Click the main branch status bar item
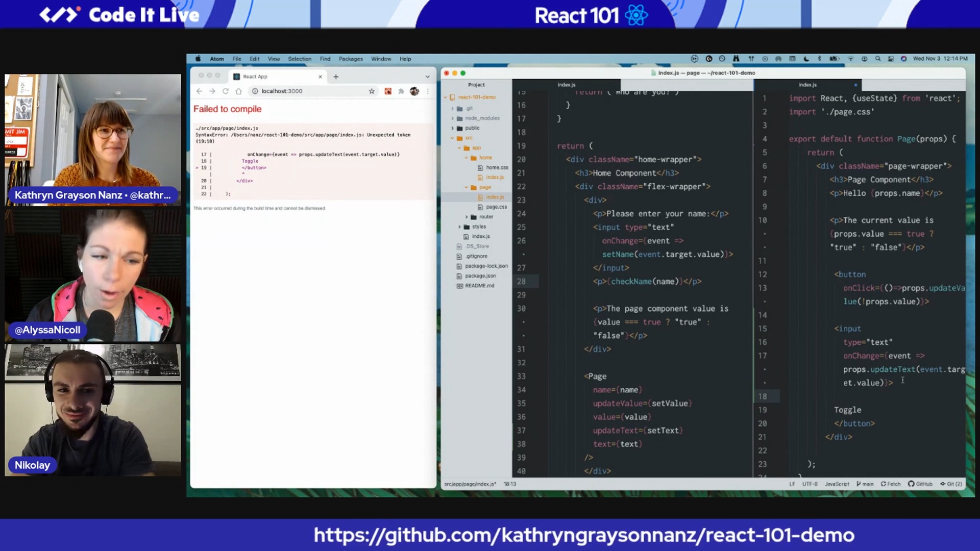The width and height of the screenshot is (980, 551). 865,484
